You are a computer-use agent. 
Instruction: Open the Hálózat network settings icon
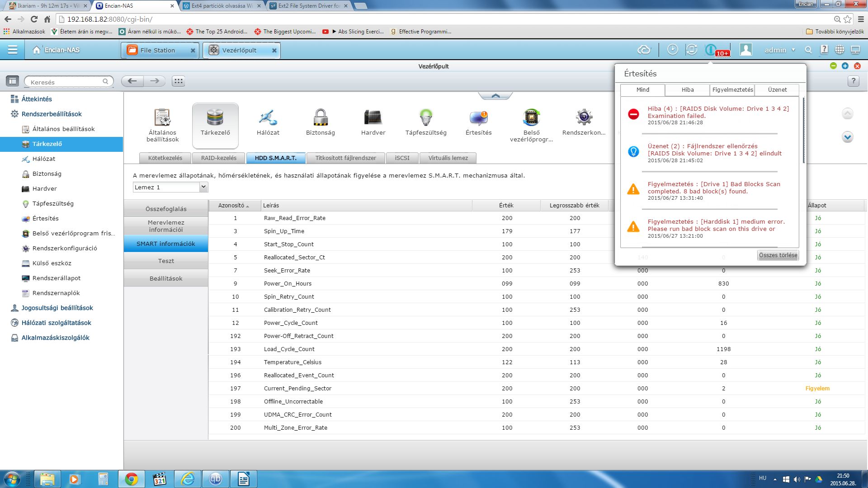[x=268, y=118]
